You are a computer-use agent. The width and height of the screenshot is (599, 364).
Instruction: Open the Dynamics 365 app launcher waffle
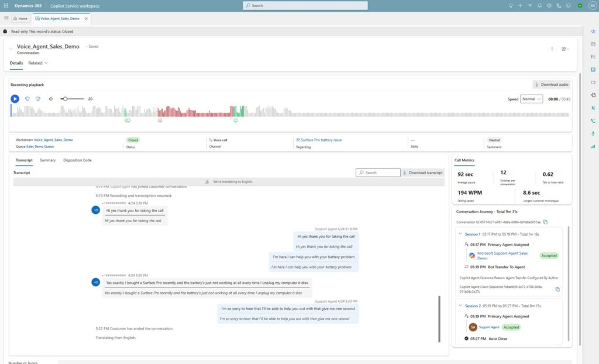point(6,6)
